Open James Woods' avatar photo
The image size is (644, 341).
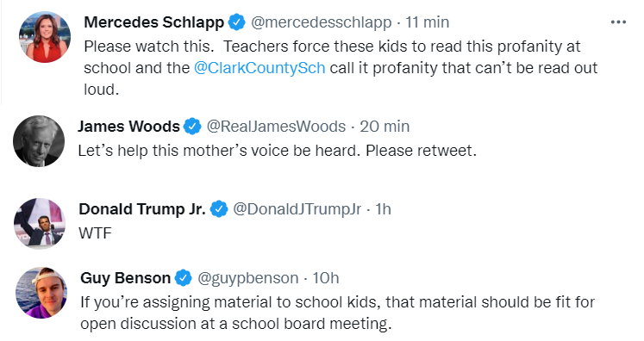pyautogui.click(x=39, y=141)
